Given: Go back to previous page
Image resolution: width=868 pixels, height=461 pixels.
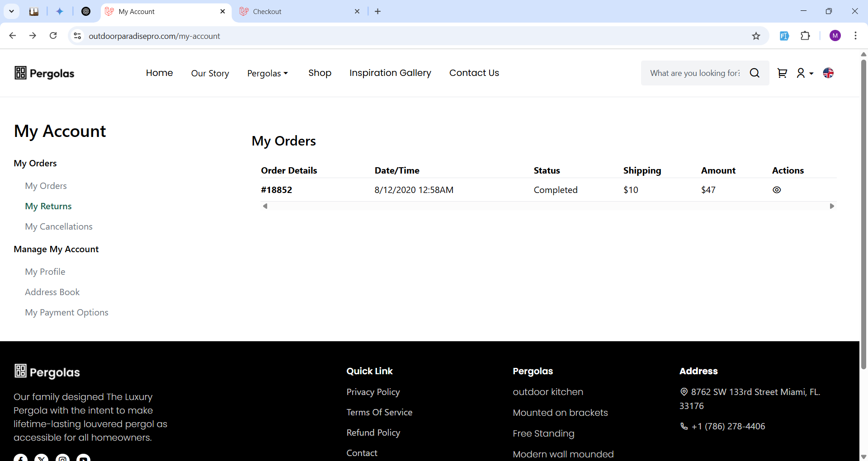Looking at the screenshot, I should click(x=13, y=36).
